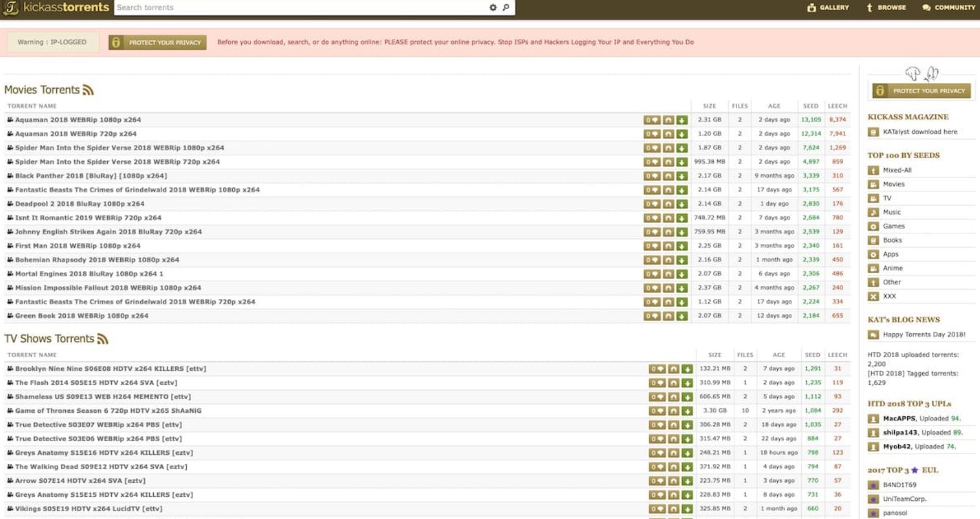
Task: Click green download arrow on Shameless US row
Action: pos(687,397)
